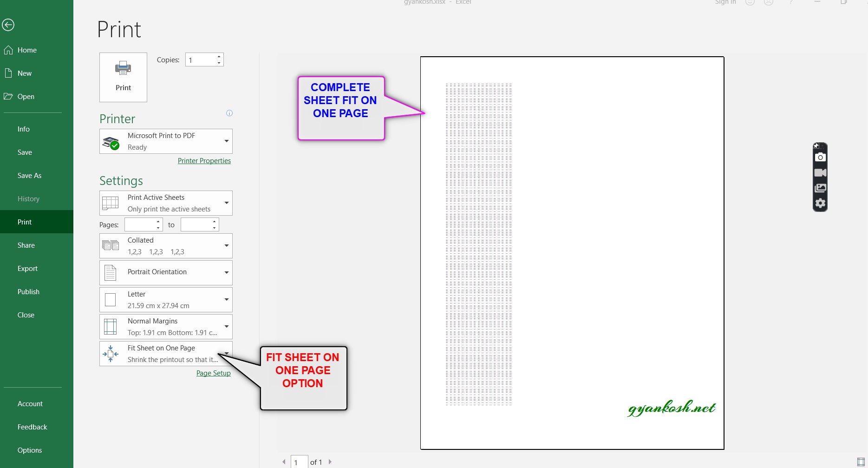Image resolution: width=868 pixels, height=468 pixels.
Task: Click the video record icon in floating toolbar
Action: [820, 173]
